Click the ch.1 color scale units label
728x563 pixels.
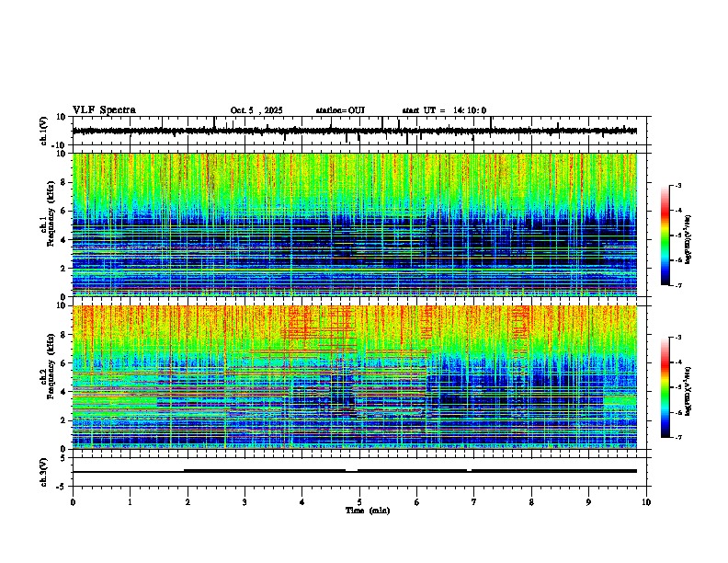point(688,240)
